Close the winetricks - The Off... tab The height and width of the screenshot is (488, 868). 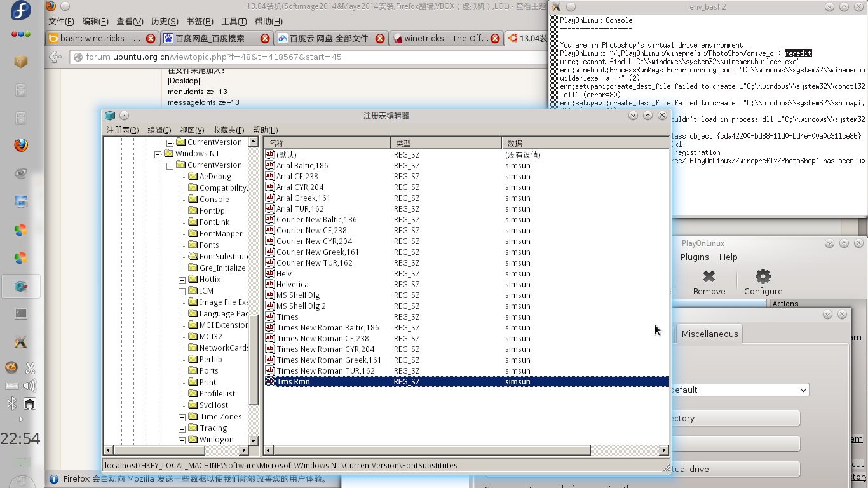(494, 38)
